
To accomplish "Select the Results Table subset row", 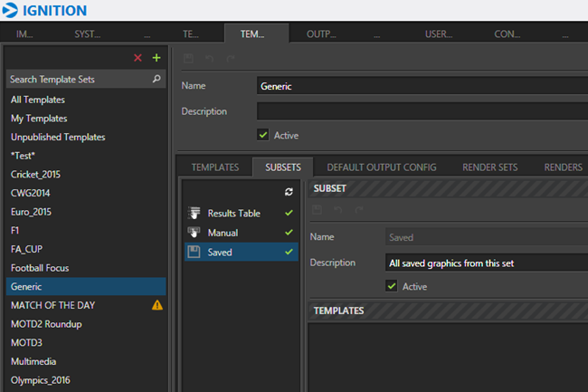I will (242, 213).
